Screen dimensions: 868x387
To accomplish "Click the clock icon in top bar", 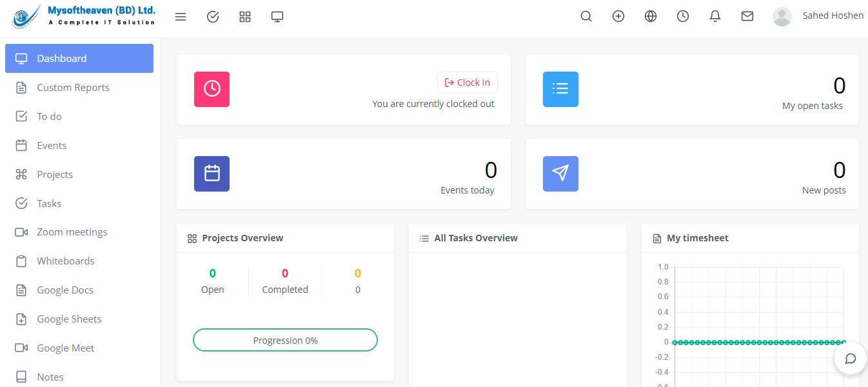I will tap(683, 17).
